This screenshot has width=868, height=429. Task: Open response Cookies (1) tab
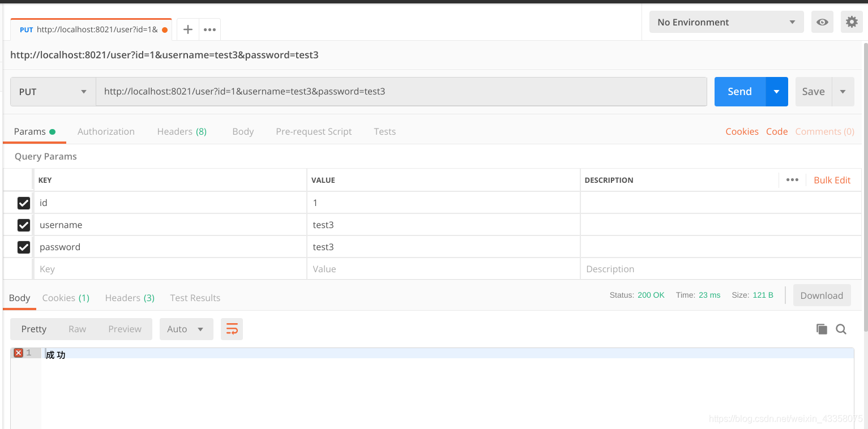66,298
